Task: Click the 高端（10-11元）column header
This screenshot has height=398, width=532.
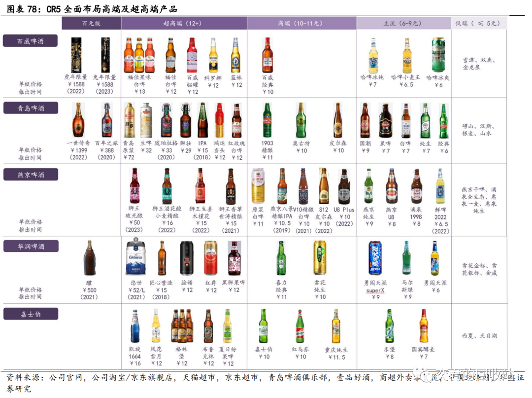Action: 302,23
